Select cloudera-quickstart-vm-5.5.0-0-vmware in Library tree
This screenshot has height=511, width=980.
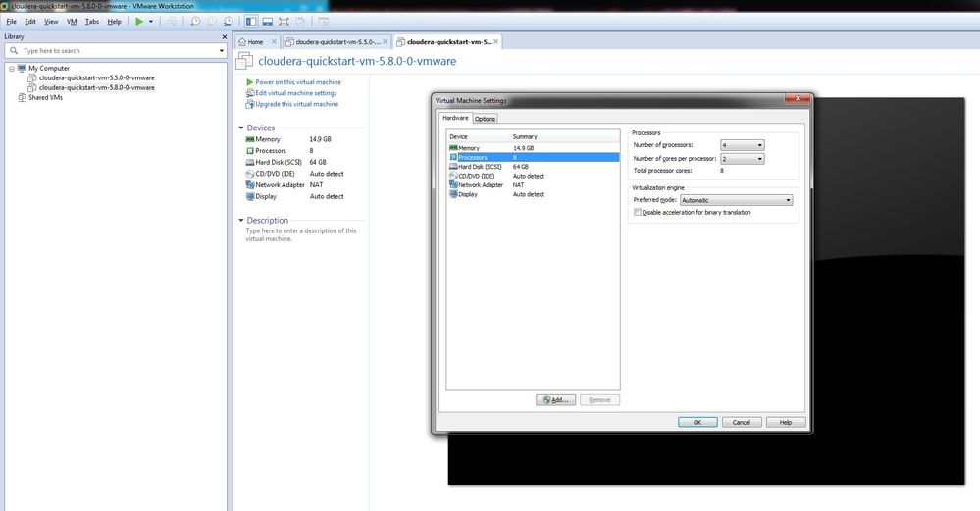point(96,78)
